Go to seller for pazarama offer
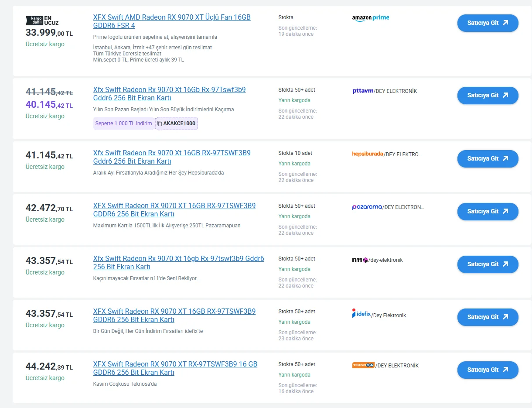The width and height of the screenshot is (532, 408). click(x=488, y=211)
